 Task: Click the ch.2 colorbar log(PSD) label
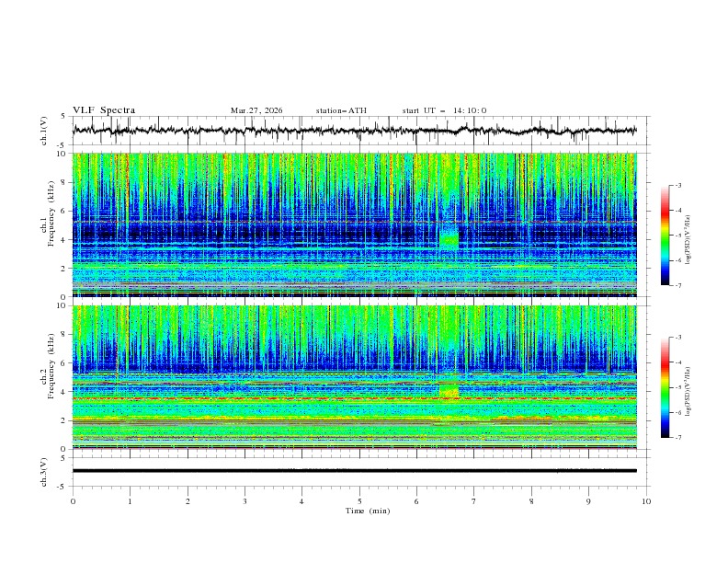click(688, 391)
